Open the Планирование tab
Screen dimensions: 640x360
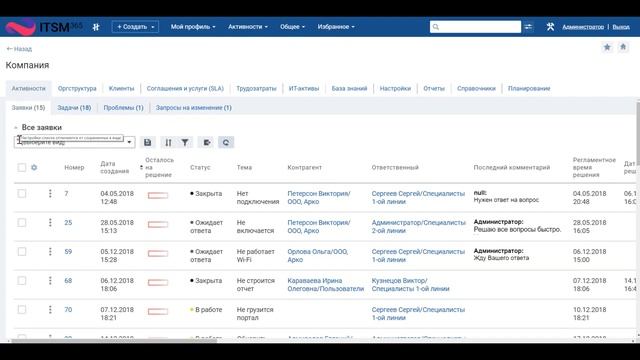tap(529, 89)
